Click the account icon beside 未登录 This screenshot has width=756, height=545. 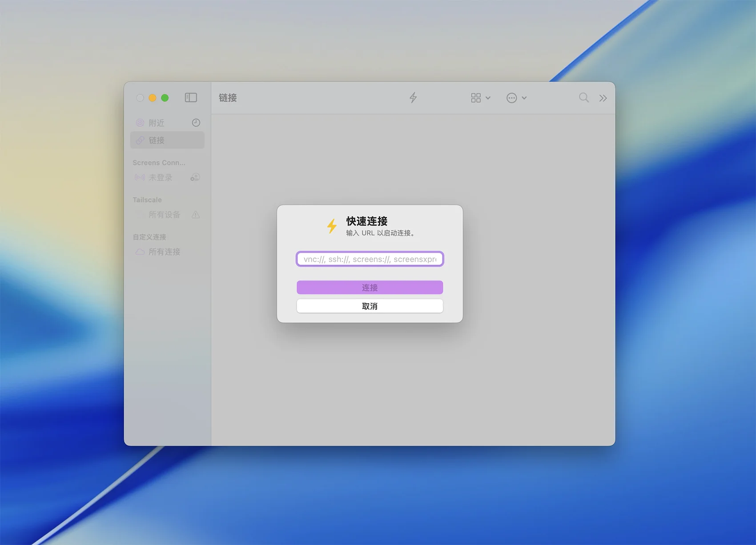click(x=195, y=177)
